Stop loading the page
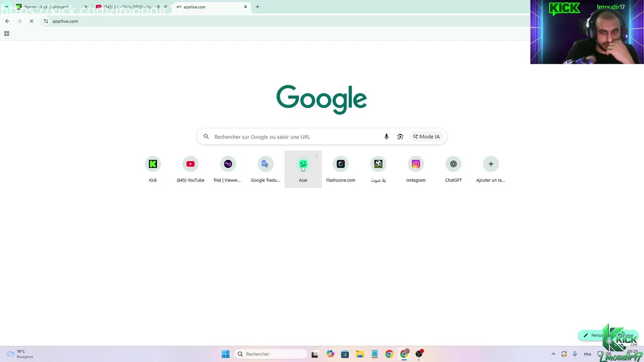Viewport: 644px width, 362px height. pyautogui.click(x=31, y=21)
